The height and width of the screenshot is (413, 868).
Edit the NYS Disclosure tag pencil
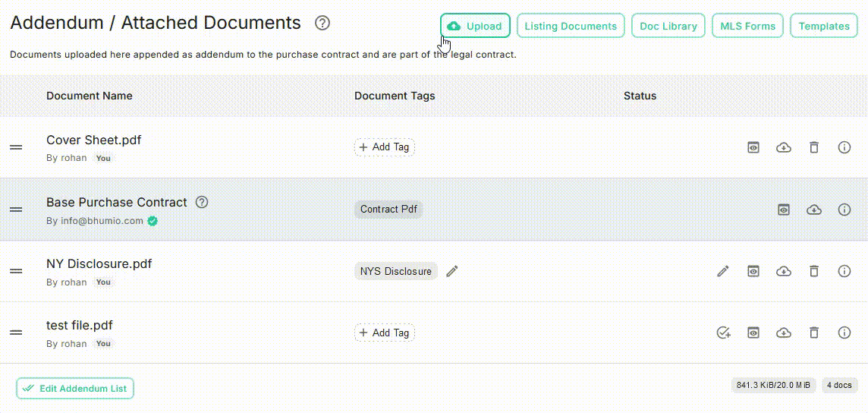click(x=452, y=271)
